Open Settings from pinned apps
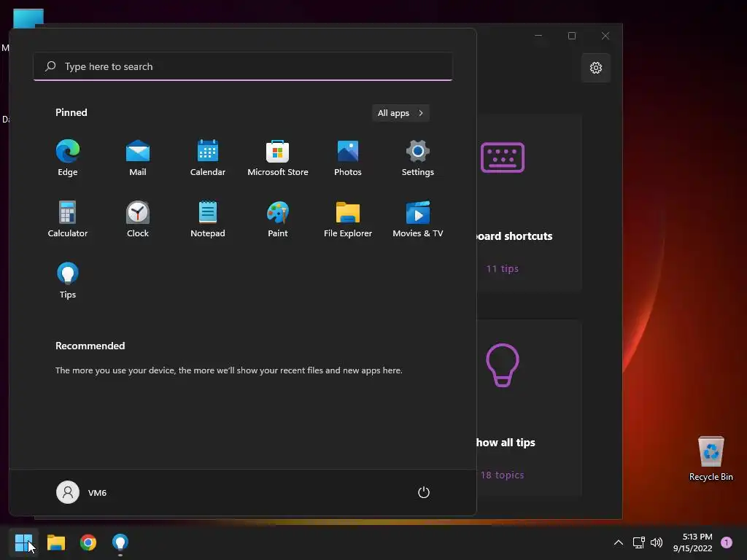The image size is (747, 560). tap(418, 158)
